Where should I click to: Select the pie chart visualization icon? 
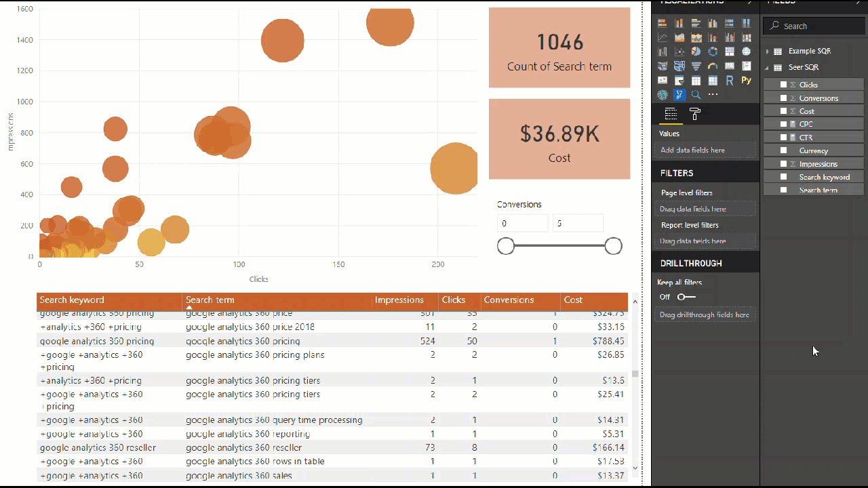click(696, 52)
